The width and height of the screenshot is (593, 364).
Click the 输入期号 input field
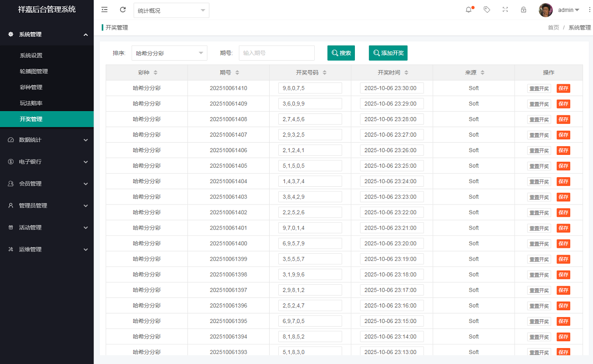click(276, 53)
